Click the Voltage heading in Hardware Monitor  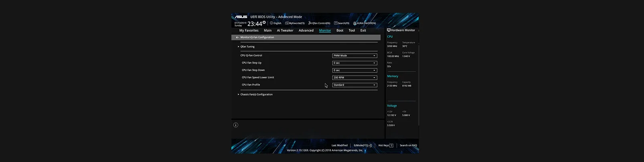[x=392, y=106]
